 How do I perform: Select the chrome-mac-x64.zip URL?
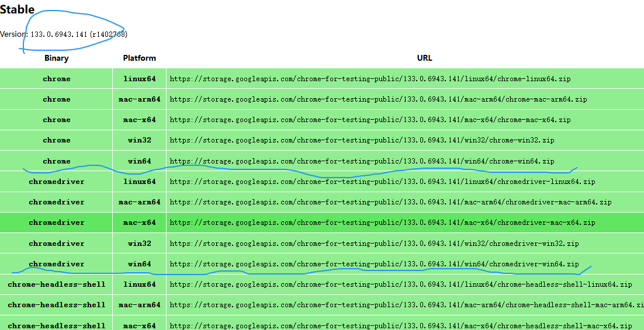[370, 120]
